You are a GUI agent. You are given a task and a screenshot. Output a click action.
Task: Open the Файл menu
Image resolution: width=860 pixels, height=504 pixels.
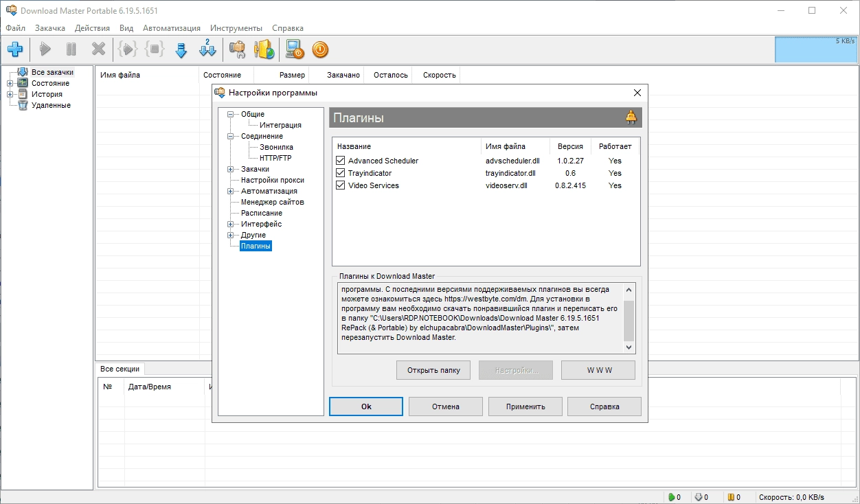point(15,28)
